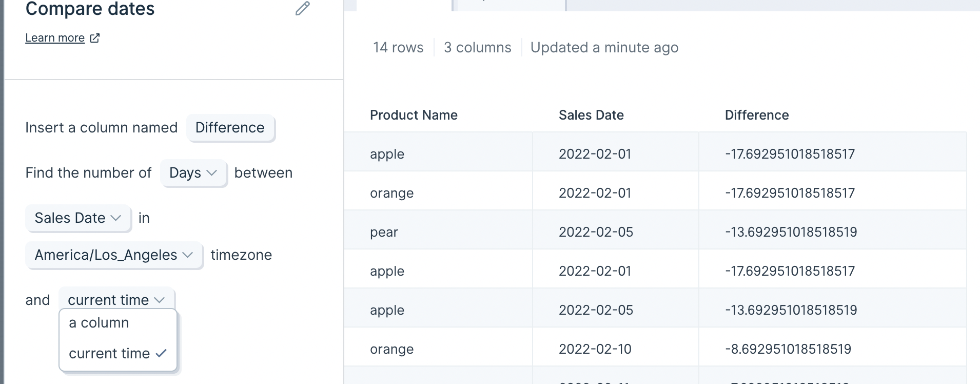Screen dimensions: 980x384
Task: Click the external link icon next to Learn more
Action: click(x=95, y=38)
